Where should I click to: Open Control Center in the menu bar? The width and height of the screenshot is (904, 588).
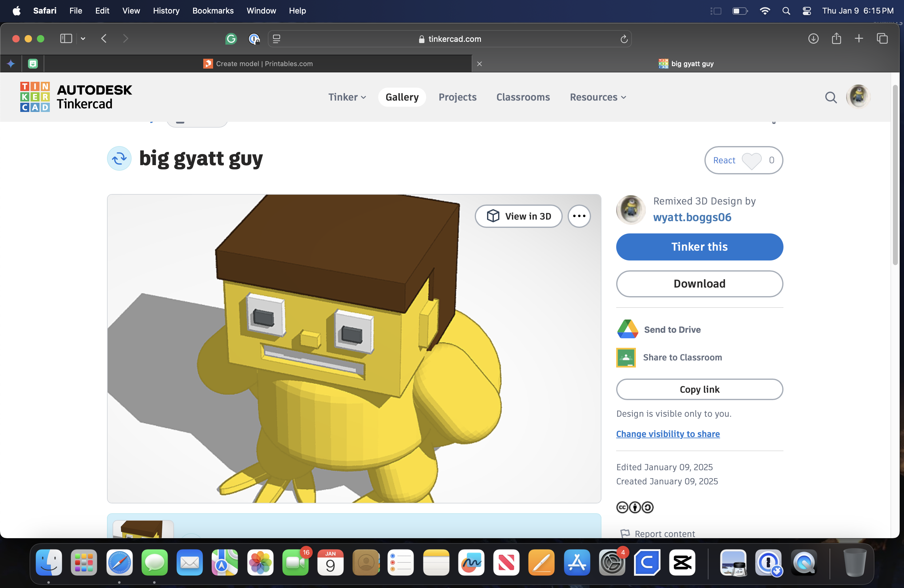coord(807,11)
